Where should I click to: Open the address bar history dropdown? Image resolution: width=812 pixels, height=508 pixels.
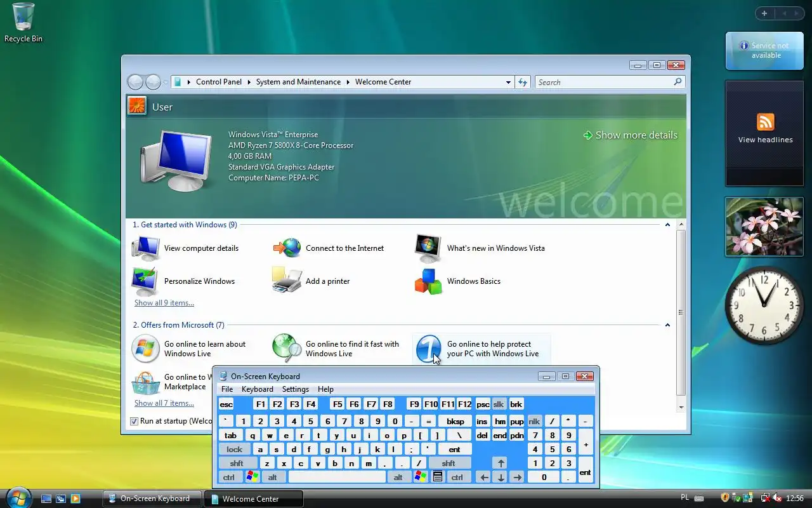click(508, 82)
